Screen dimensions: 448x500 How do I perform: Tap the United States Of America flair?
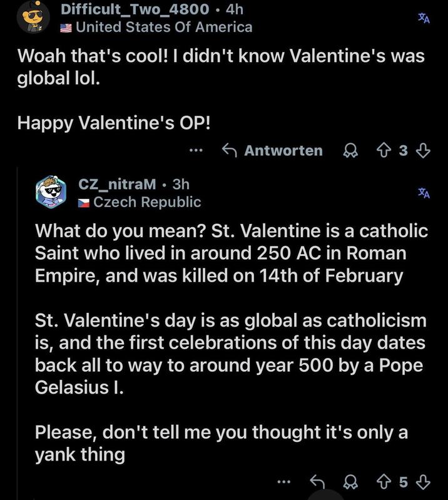click(x=164, y=27)
